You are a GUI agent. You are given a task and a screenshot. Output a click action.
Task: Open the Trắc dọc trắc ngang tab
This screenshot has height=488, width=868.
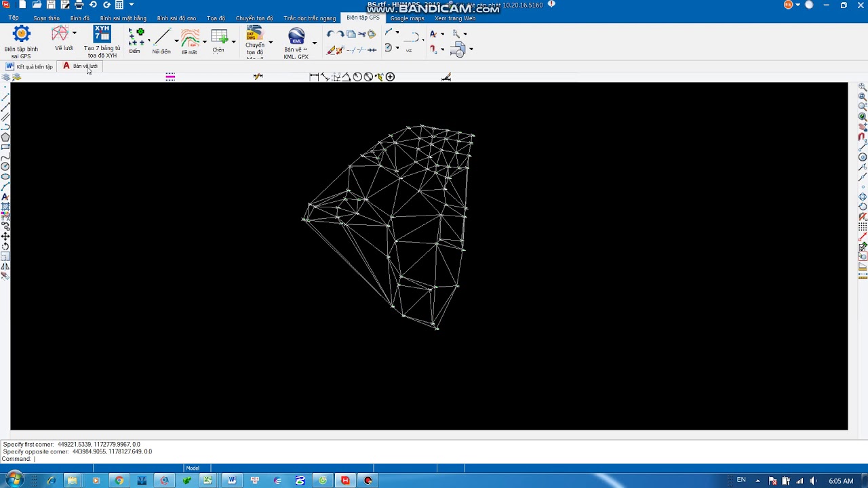309,18
